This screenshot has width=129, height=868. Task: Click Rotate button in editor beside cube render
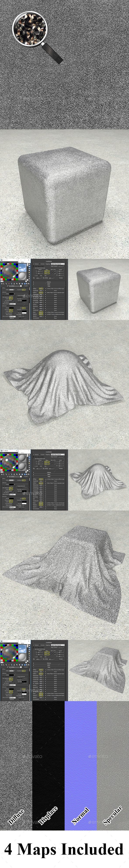point(61,278)
